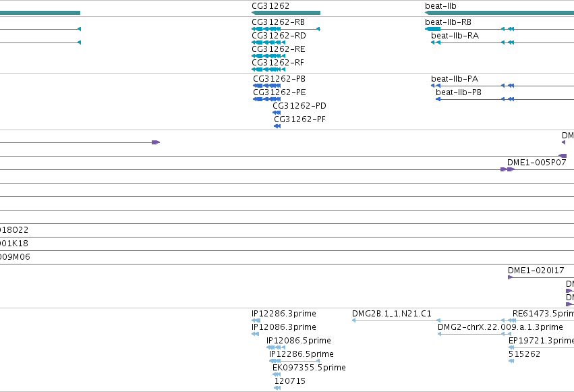574x392 pixels.
Task: Click the CG31262-RE transcript glyph
Action: point(268,56)
